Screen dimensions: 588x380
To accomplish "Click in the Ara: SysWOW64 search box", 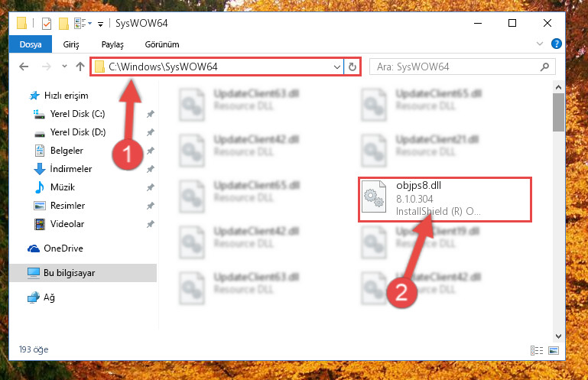I will [456, 67].
